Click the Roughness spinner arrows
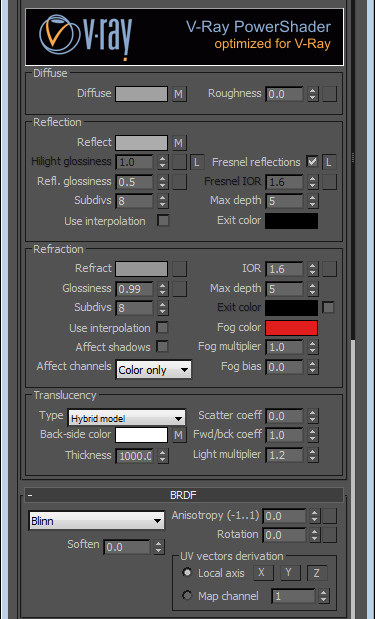The image size is (375, 619). [x=313, y=94]
